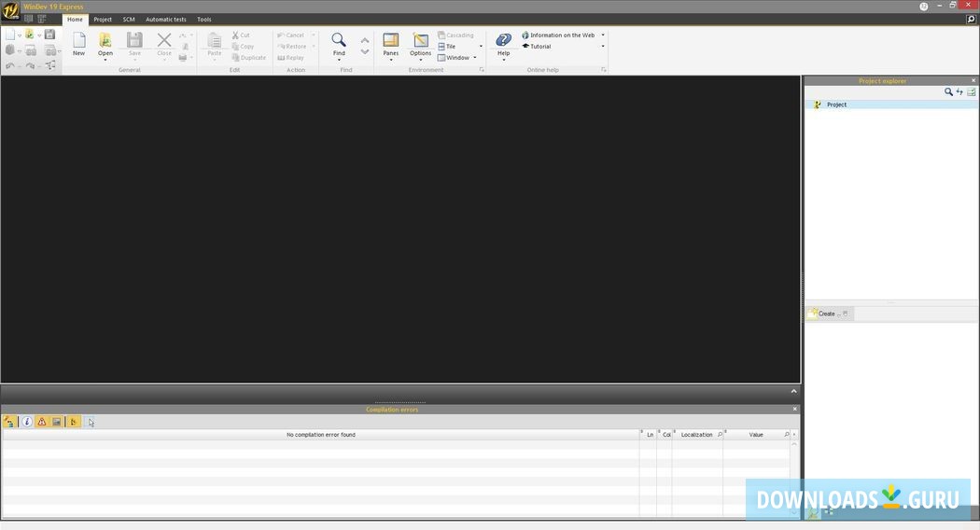Expand the Options dropdown arrow
The image size is (980, 530).
(421, 60)
